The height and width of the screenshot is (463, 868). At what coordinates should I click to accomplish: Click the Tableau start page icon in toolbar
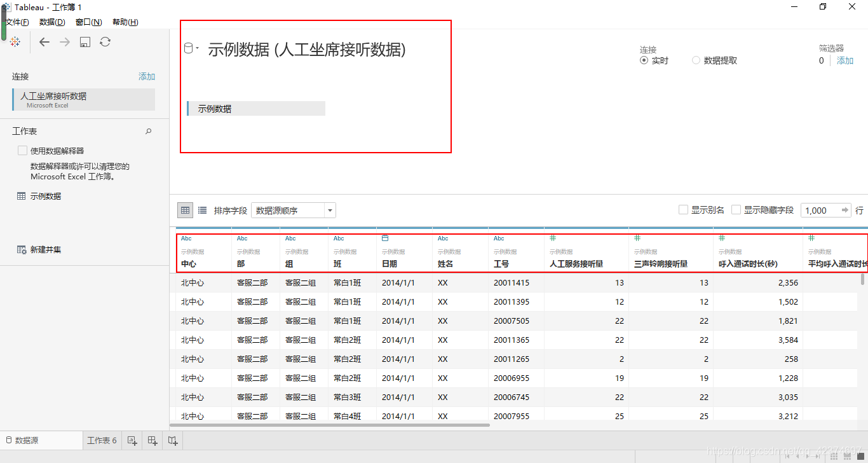(x=15, y=41)
